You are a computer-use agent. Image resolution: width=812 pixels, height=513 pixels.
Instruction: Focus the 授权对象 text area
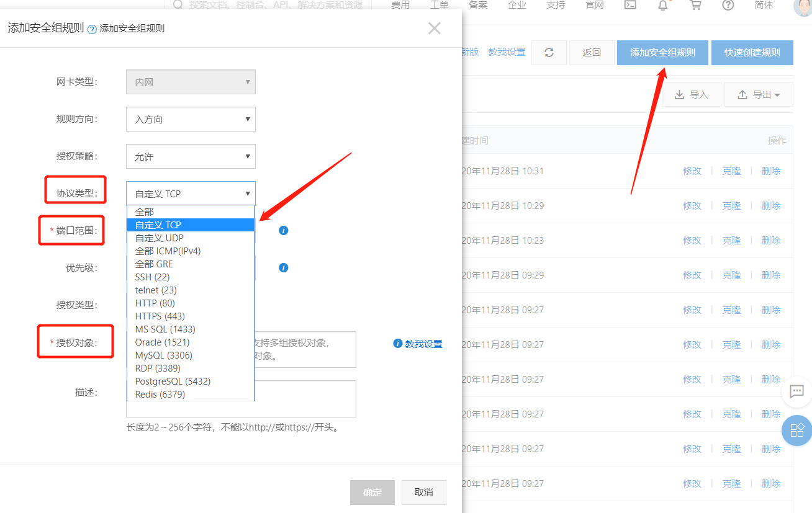tap(241, 349)
